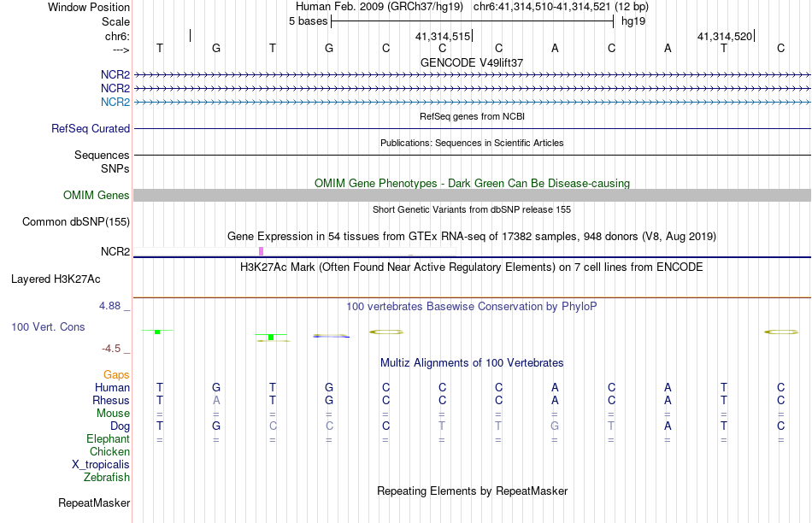Screen dimensions: 812x523
Task: Select the Dog alignment row label
Action: point(121,426)
